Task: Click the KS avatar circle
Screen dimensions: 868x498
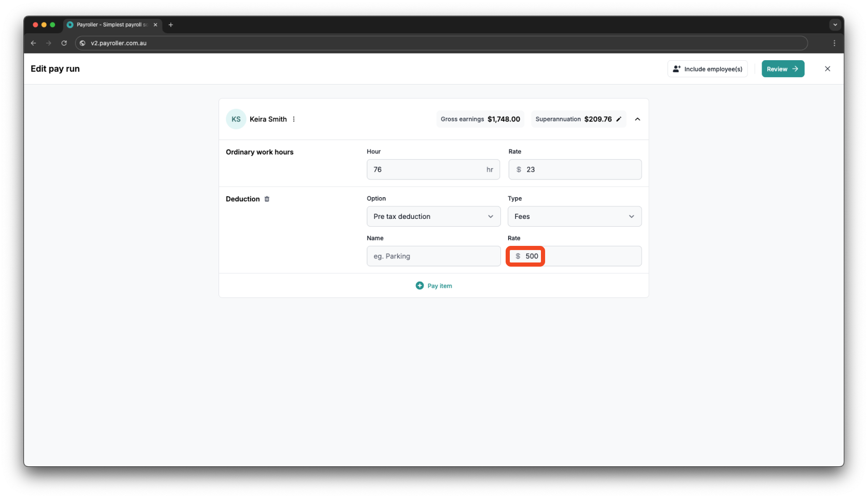Action: click(236, 119)
